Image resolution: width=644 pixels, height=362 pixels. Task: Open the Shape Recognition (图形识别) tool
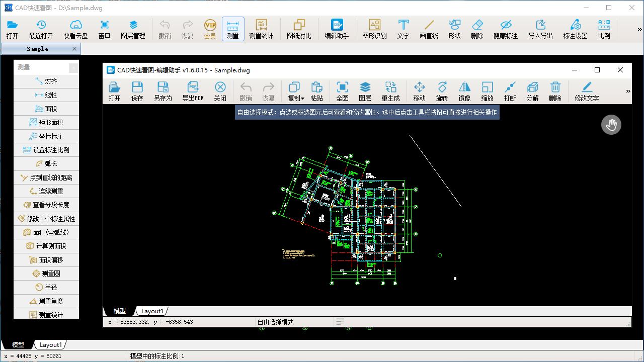374,29
